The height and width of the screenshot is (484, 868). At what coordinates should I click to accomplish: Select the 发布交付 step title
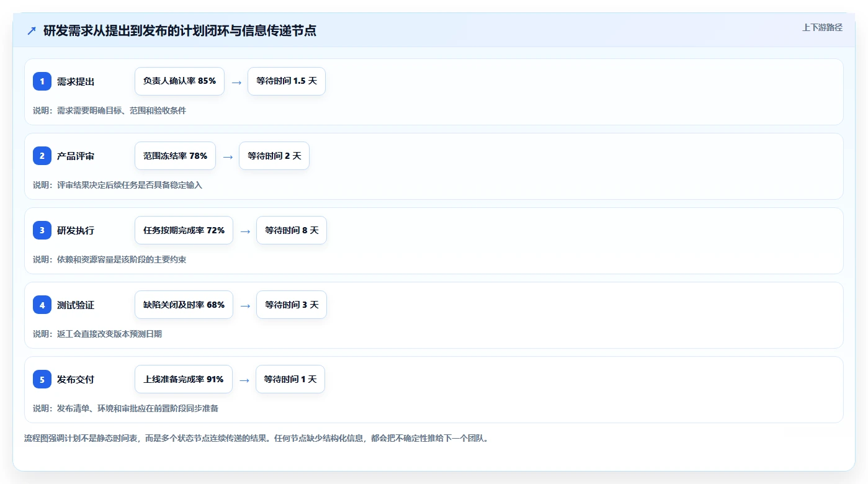[76, 379]
